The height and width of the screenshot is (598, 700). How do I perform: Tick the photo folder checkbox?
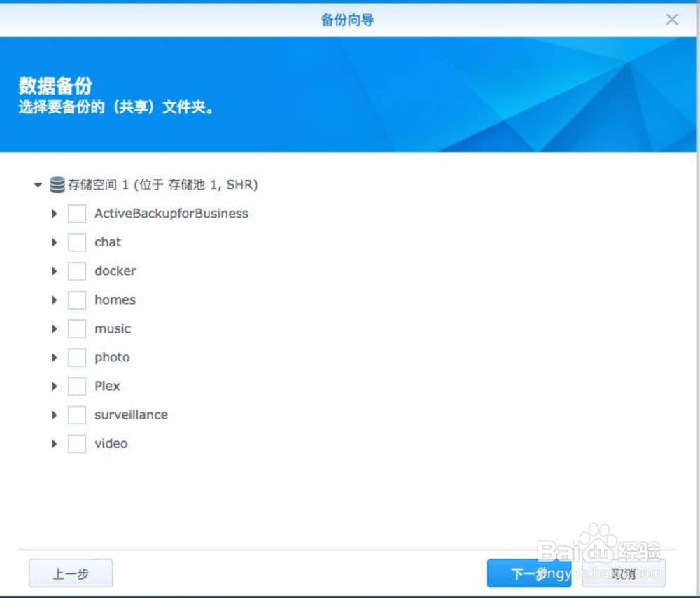77,357
